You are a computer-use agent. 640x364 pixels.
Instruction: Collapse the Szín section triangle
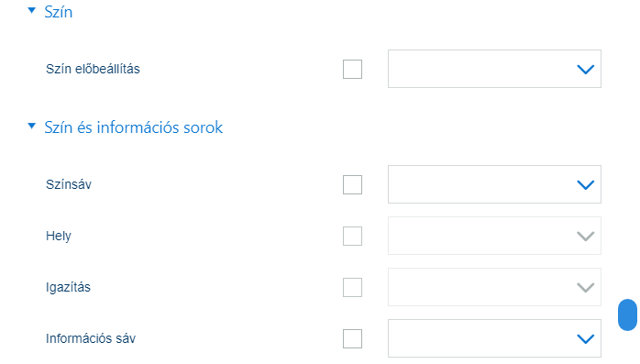pyautogui.click(x=31, y=11)
